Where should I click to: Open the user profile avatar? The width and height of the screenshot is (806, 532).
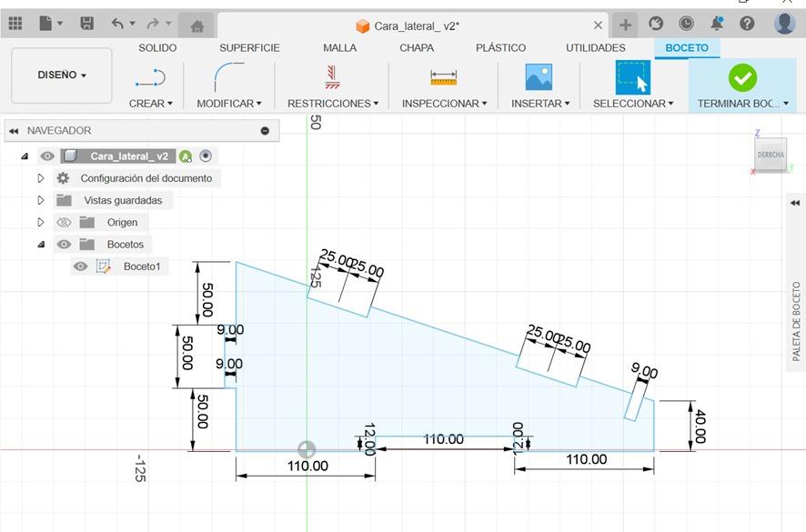tap(784, 23)
